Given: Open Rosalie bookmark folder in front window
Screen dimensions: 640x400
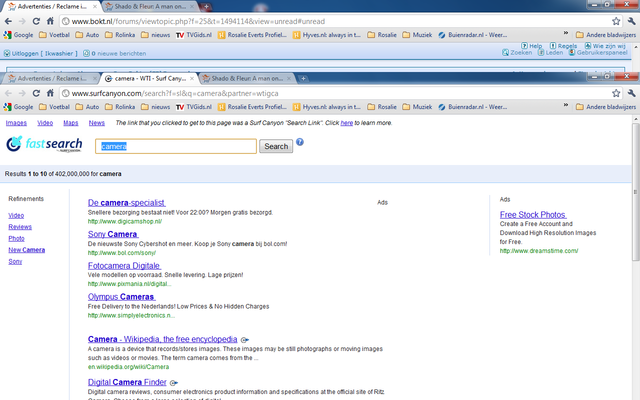Looking at the screenshot, I should [x=382, y=107].
